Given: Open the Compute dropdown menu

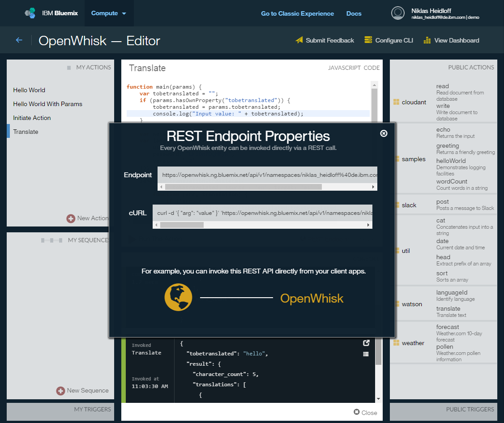Looking at the screenshot, I should click(109, 13).
